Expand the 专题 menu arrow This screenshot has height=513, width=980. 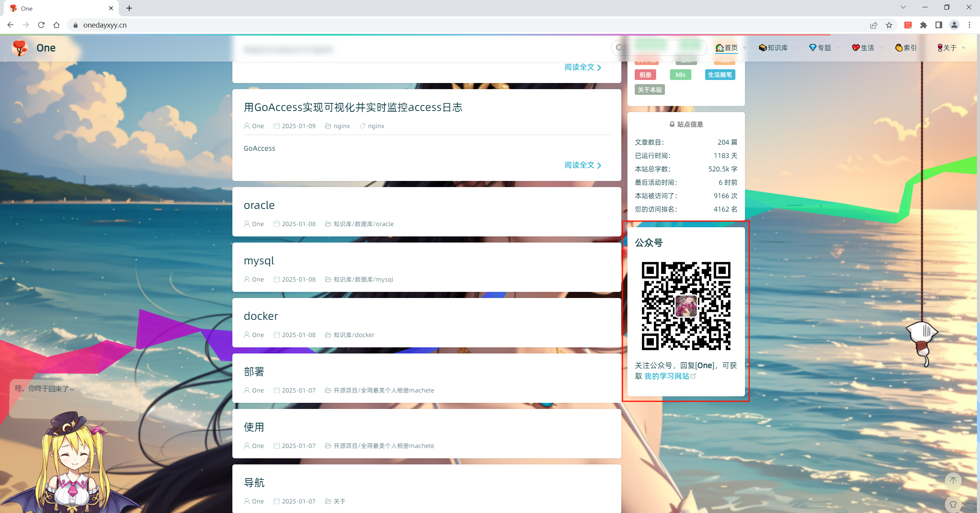pos(838,48)
